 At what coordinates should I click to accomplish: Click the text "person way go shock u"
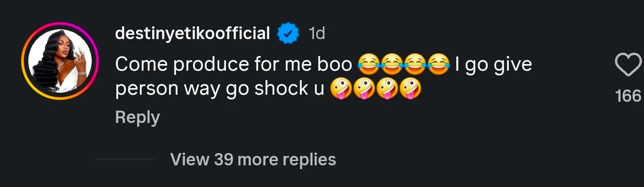219,89
